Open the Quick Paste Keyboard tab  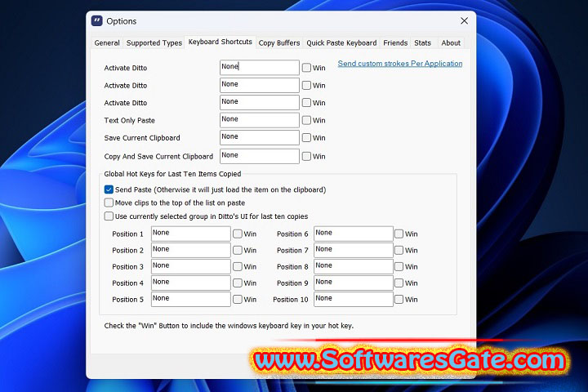341,43
